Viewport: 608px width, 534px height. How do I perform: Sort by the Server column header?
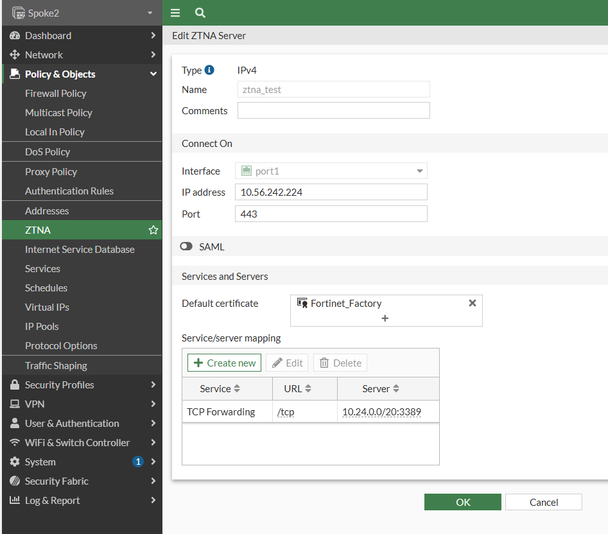point(381,388)
